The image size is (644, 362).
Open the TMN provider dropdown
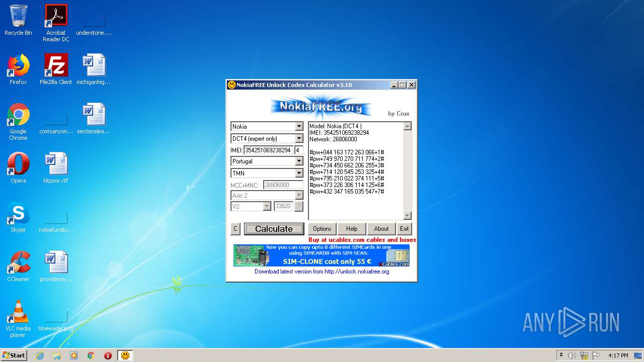point(299,173)
